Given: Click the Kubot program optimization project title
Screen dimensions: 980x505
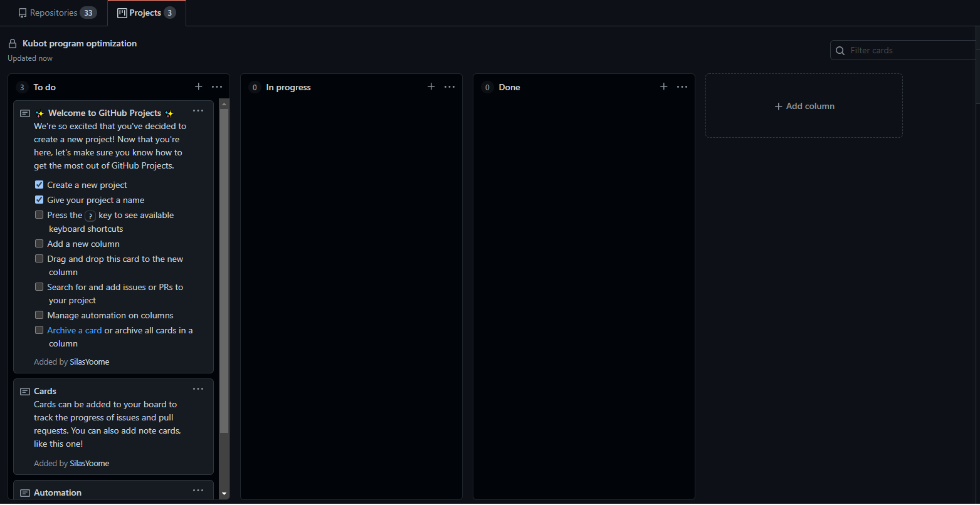Looking at the screenshot, I should (80, 43).
